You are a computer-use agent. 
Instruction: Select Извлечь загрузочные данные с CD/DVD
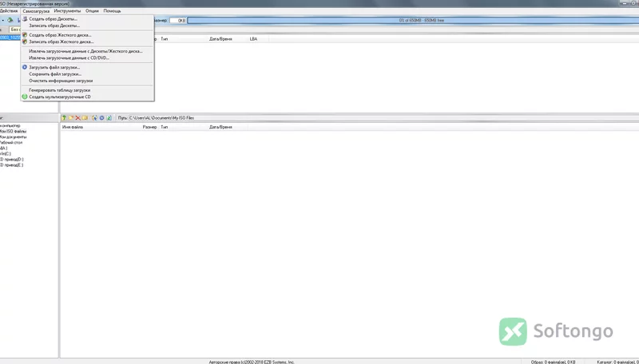(x=87, y=57)
